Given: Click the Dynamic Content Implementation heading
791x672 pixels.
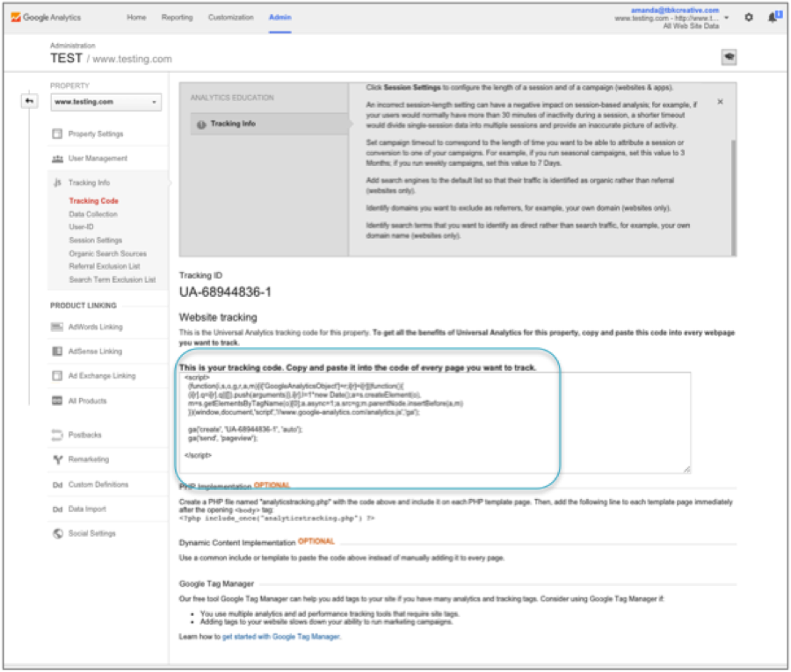Looking at the screenshot, I should click(x=237, y=543).
